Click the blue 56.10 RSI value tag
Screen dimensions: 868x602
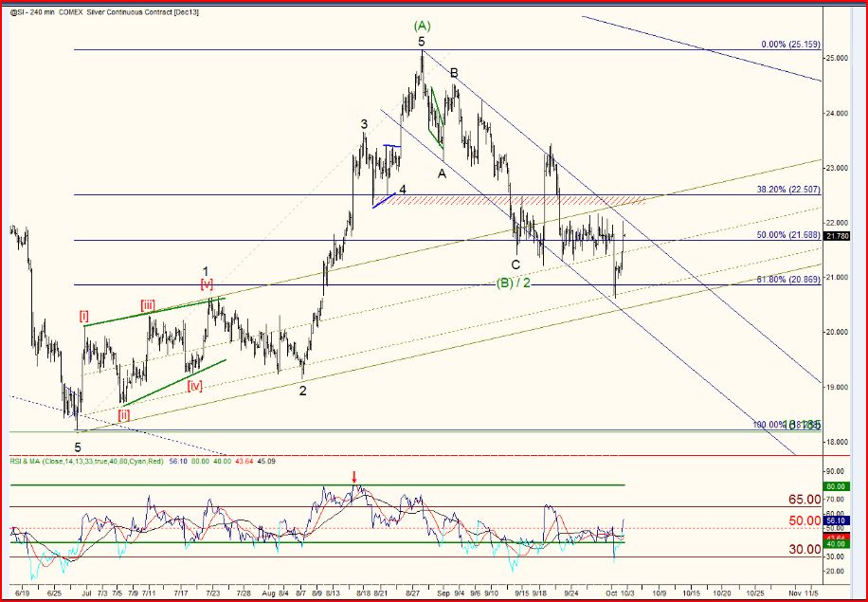[837, 520]
